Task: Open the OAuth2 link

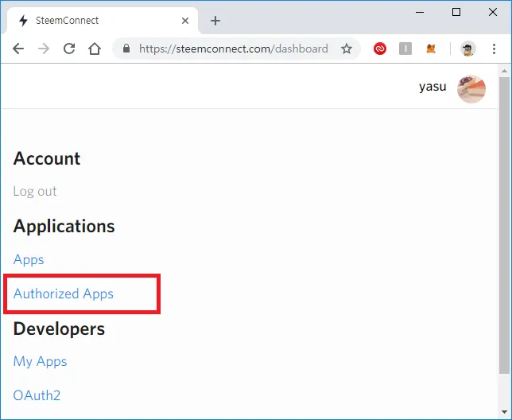Action: coord(37,395)
